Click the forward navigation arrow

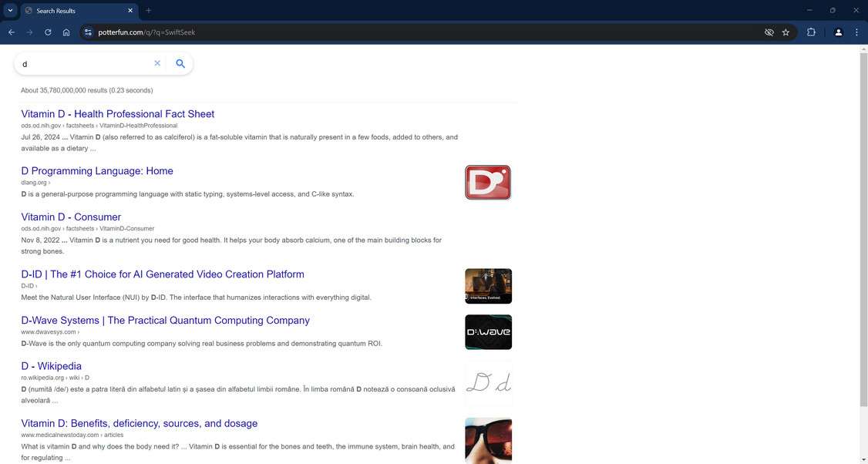coord(29,32)
